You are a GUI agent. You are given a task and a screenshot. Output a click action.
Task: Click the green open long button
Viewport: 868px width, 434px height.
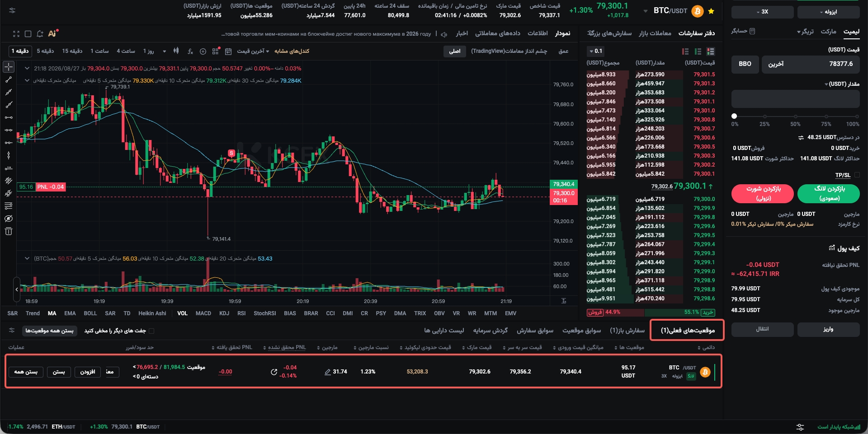point(829,193)
